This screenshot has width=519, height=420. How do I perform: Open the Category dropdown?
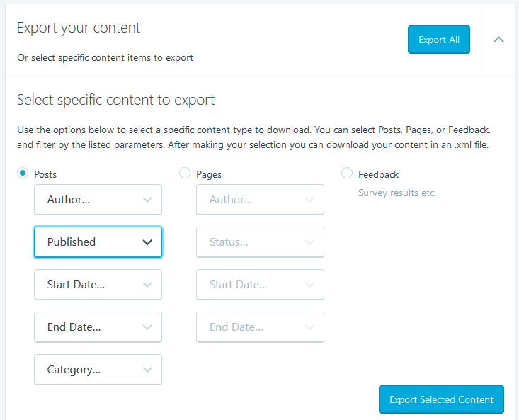[x=98, y=370]
